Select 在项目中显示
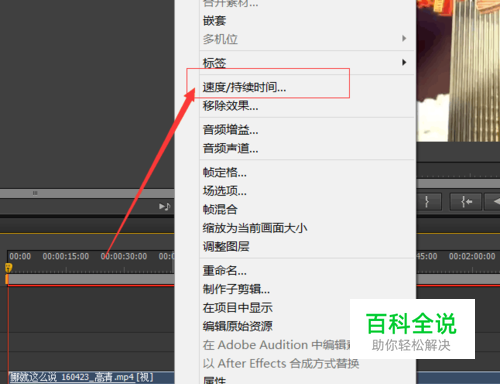 click(x=238, y=308)
